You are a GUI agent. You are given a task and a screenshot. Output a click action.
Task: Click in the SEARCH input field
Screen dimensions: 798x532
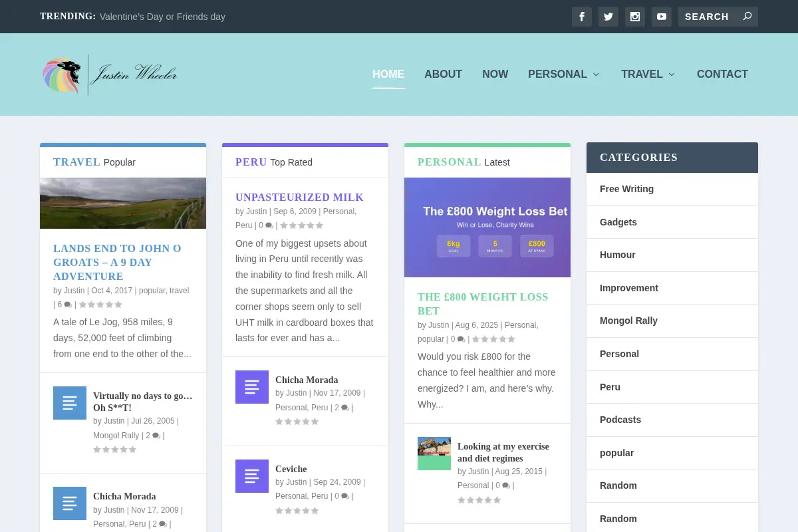pos(709,17)
